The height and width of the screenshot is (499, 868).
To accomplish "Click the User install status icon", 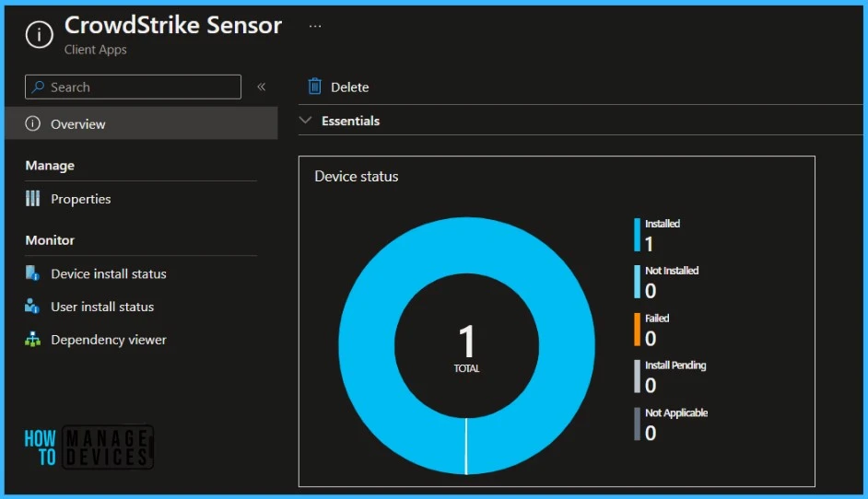I will click(32, 306).
